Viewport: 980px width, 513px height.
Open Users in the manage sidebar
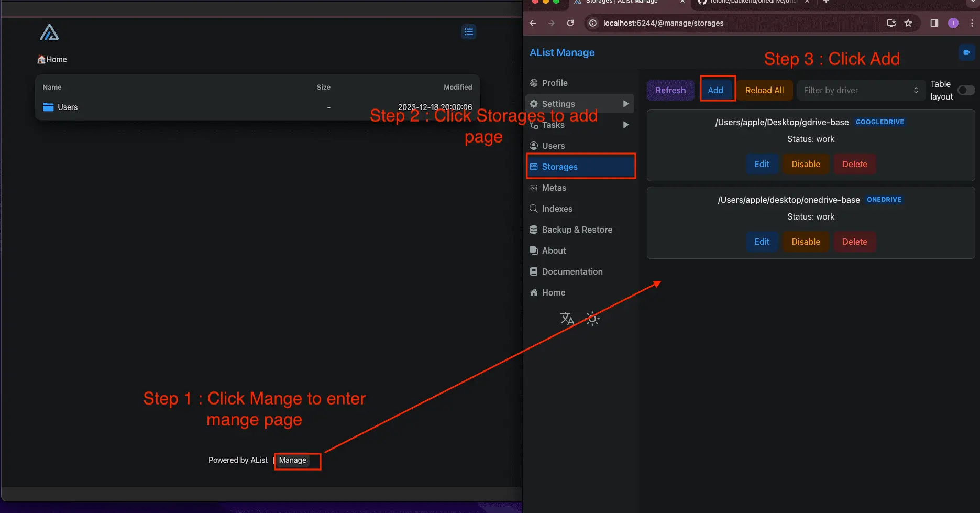click(x=580, y=146)
